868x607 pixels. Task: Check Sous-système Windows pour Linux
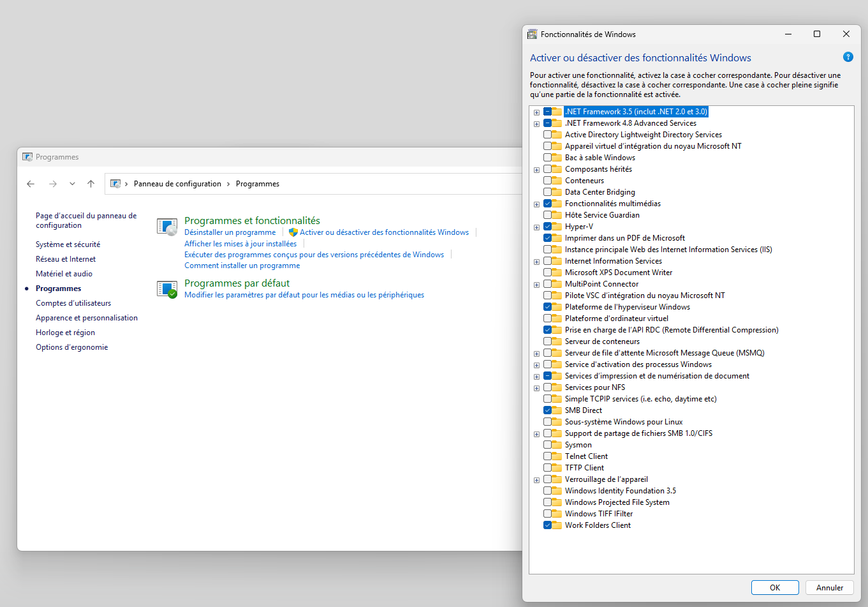pyautogui.click(x=548, y=422)
